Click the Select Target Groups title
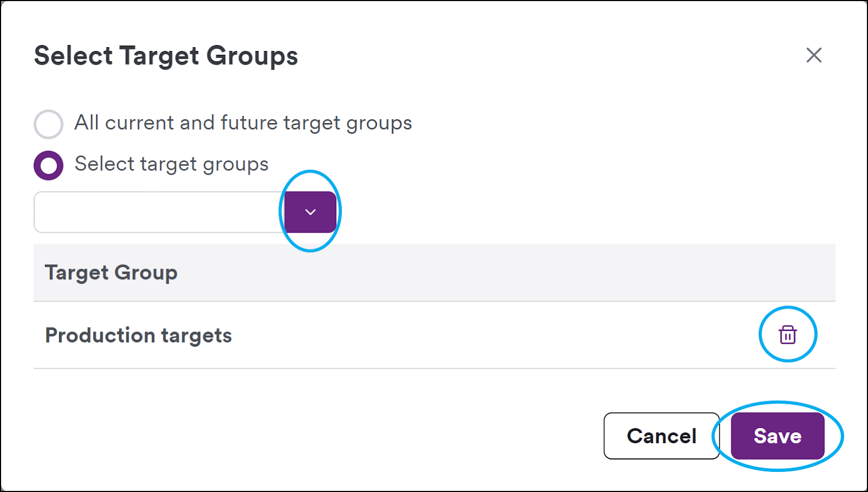 166,56
